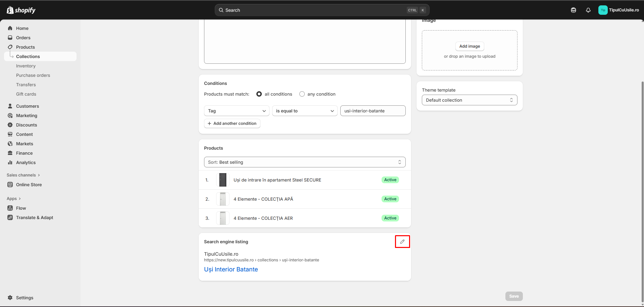Open the Flow app icon
Image resolution: width=644 pixels, height=307 pixels.
click(x=10, y=208)
